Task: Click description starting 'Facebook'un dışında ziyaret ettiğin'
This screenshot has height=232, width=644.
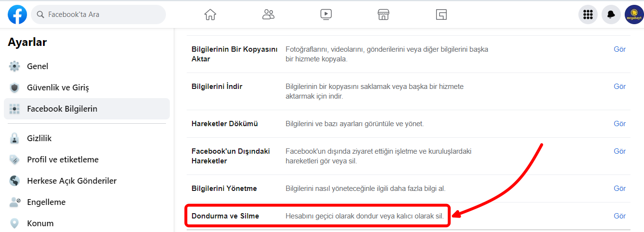Action: tap(379, 156)
